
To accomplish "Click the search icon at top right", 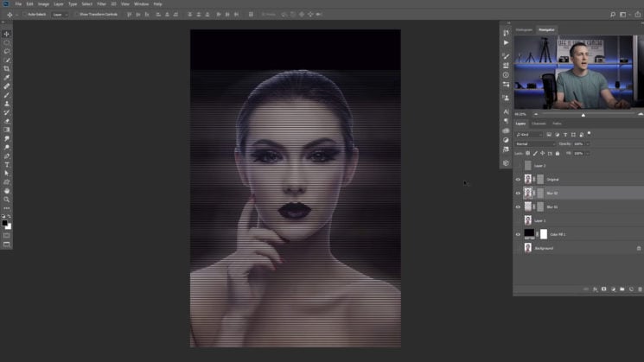I will 613,14.
